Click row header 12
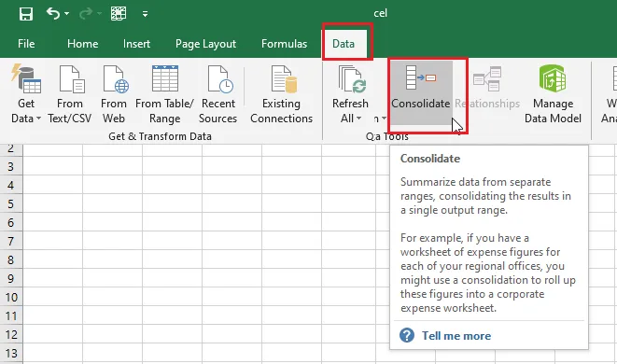The width and height of the screenshot is (617, 364). [11, 334]
